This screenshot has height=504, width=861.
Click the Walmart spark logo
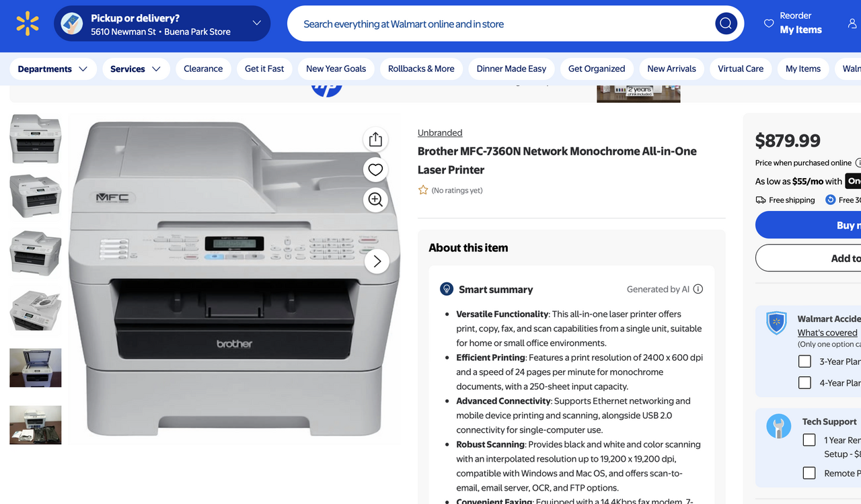tap(28, 24)
